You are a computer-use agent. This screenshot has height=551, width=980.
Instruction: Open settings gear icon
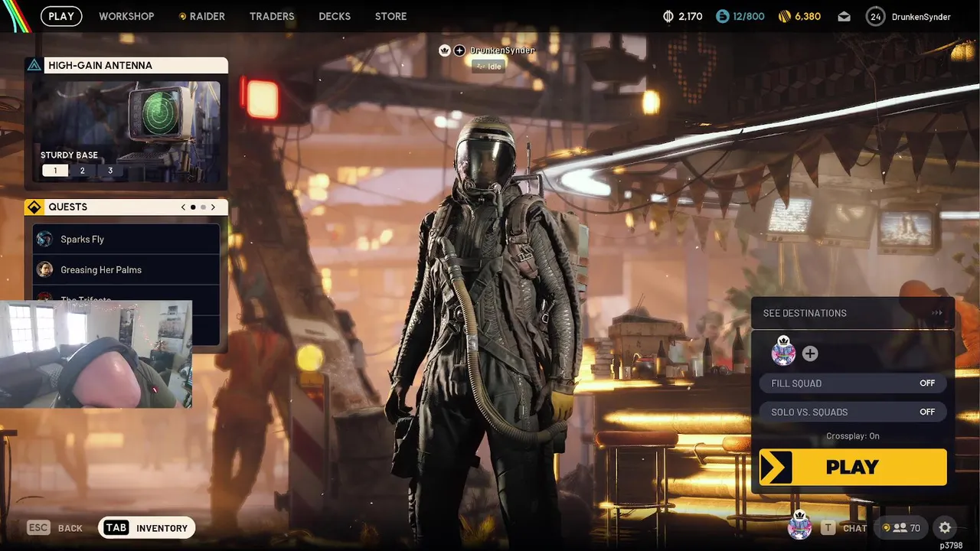(945, 527)
